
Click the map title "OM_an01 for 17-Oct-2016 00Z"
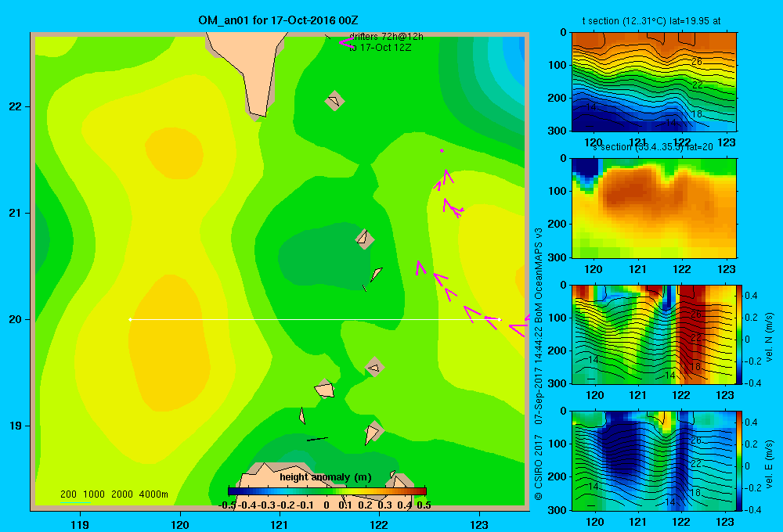[x=278, y=20]
